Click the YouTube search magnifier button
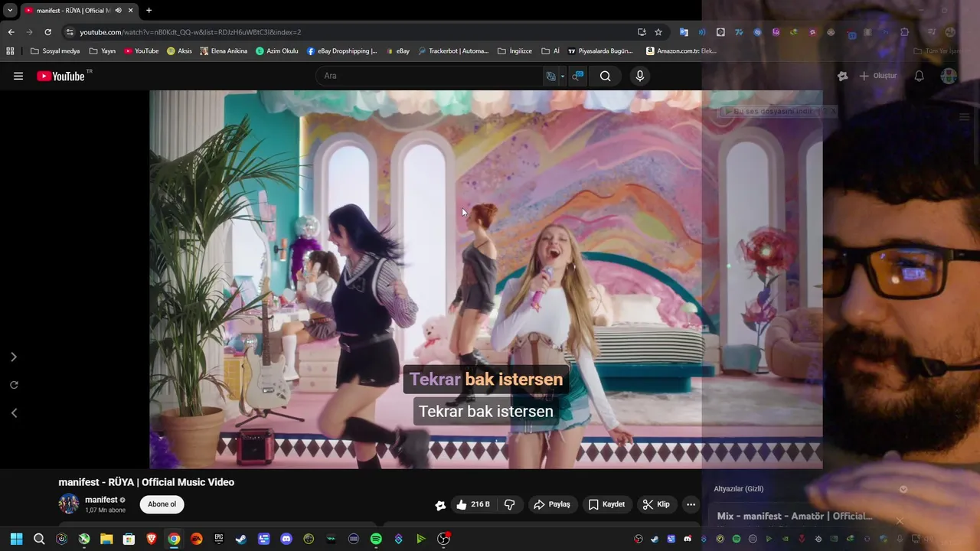 tap(605, 76)
